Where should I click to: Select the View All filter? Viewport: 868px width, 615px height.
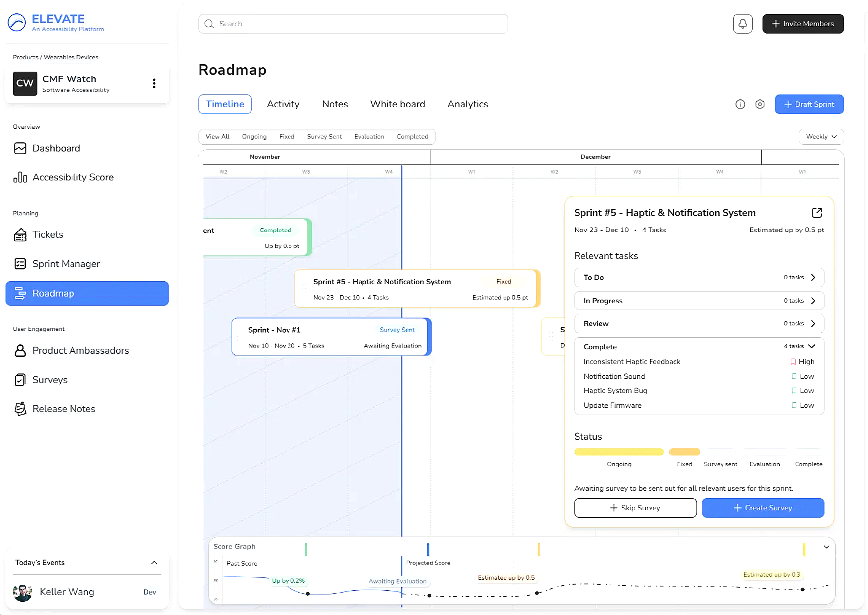217,137
